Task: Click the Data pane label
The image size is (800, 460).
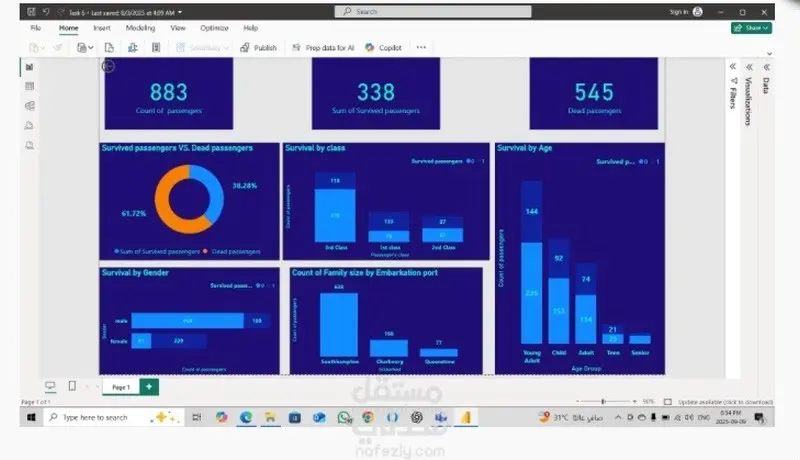Action: (x=765, y=85)
